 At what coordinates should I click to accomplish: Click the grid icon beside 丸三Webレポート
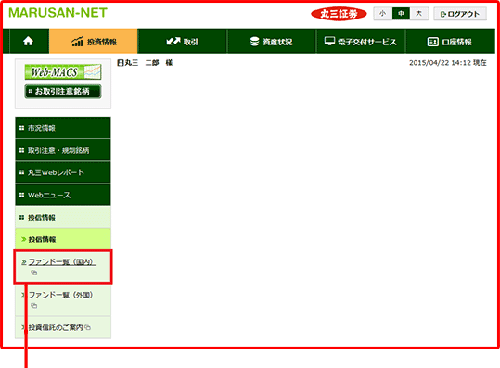[22, 172]
